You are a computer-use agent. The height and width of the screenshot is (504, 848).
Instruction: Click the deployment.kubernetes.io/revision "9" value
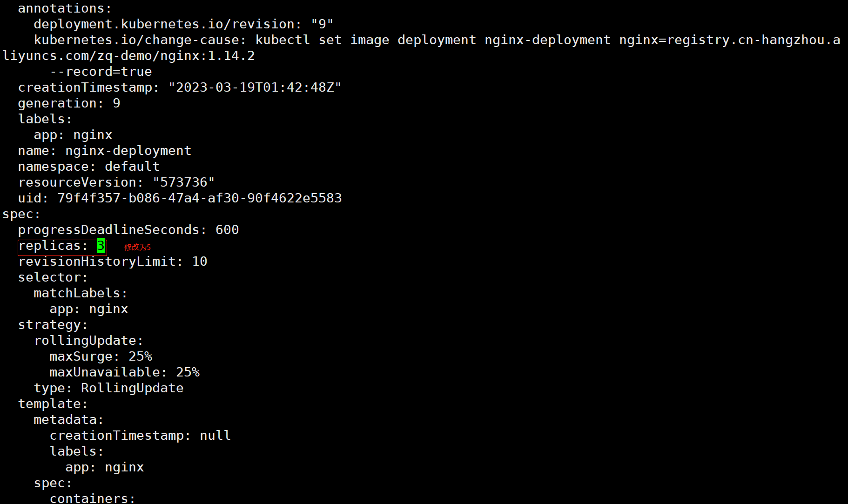(x=322, y=24)
